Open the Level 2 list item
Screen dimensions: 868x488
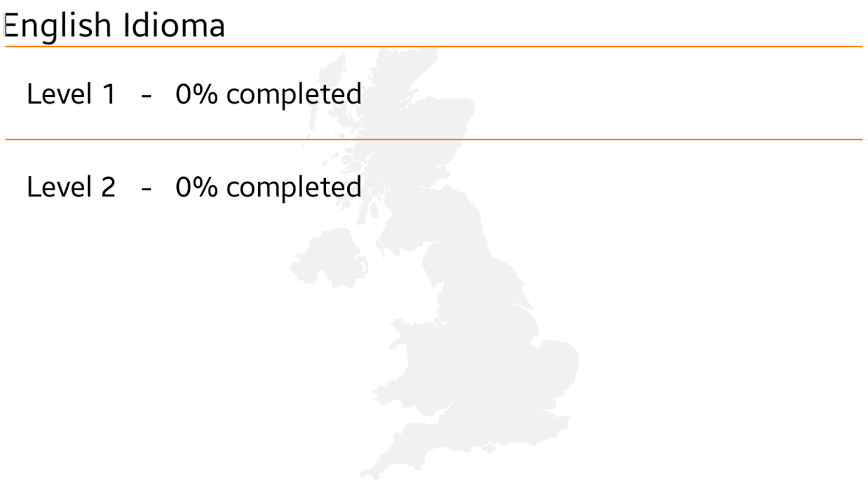[434, 187]
